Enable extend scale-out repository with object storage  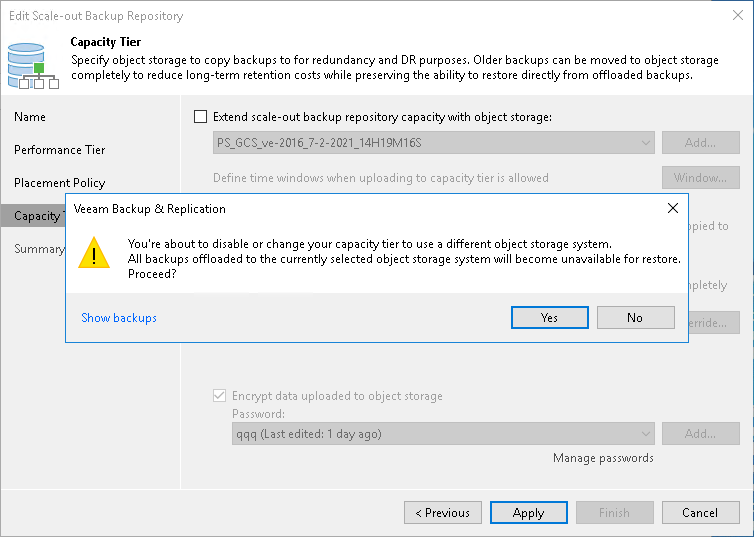coord(201,117)
